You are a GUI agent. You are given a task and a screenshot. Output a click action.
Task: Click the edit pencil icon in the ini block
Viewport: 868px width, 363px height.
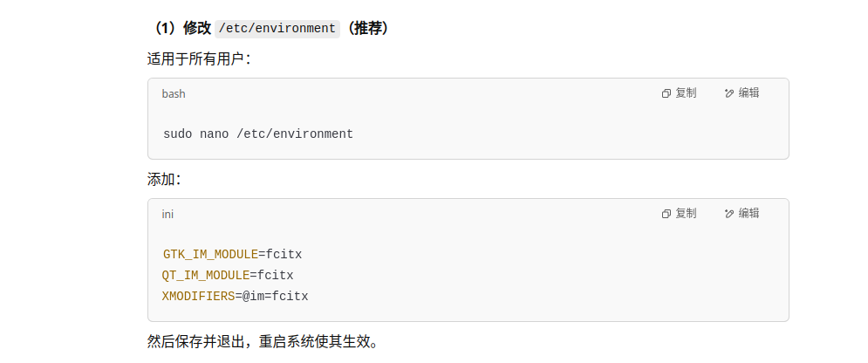(x=729, y=214)
